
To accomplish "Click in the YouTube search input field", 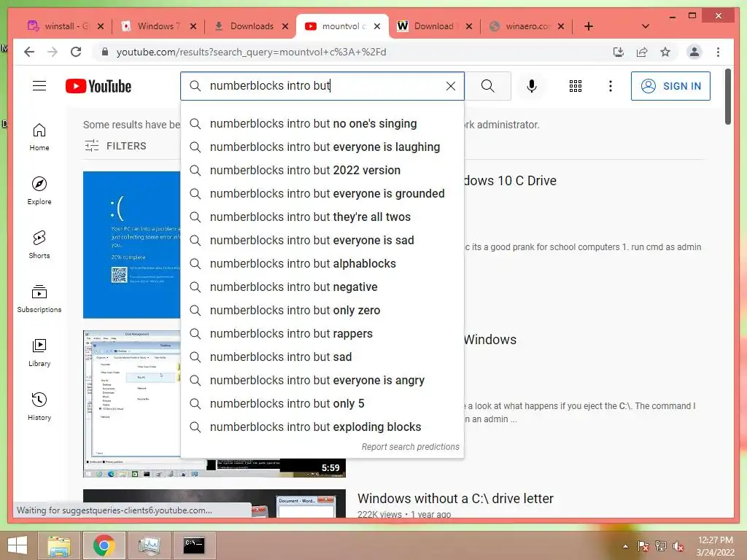I will coord(324,86).
